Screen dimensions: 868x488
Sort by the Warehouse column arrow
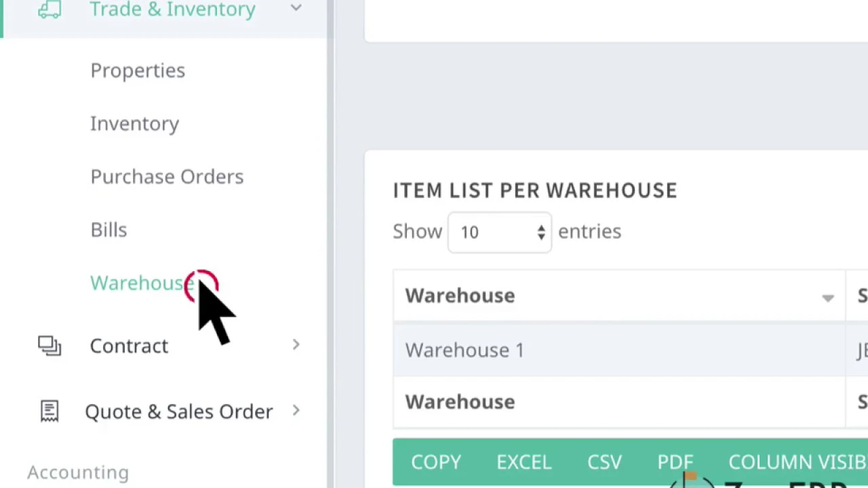[x=827, y=297]
